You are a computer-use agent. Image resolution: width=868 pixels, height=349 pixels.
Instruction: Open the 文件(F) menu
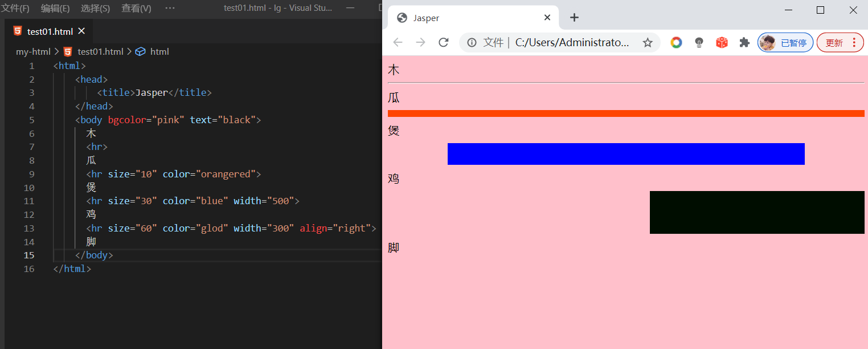pyautogui.click(x=15, y=9)
